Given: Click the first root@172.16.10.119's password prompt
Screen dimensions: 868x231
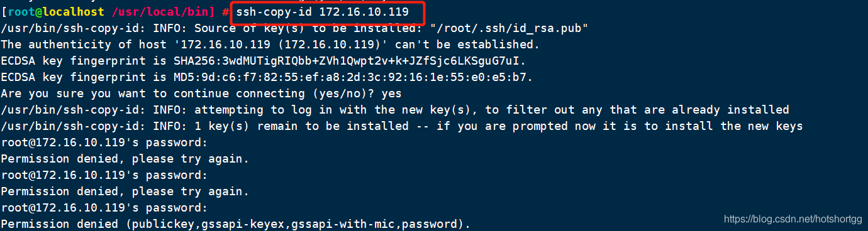Looking at the screenshot, I should click(104, 142).
